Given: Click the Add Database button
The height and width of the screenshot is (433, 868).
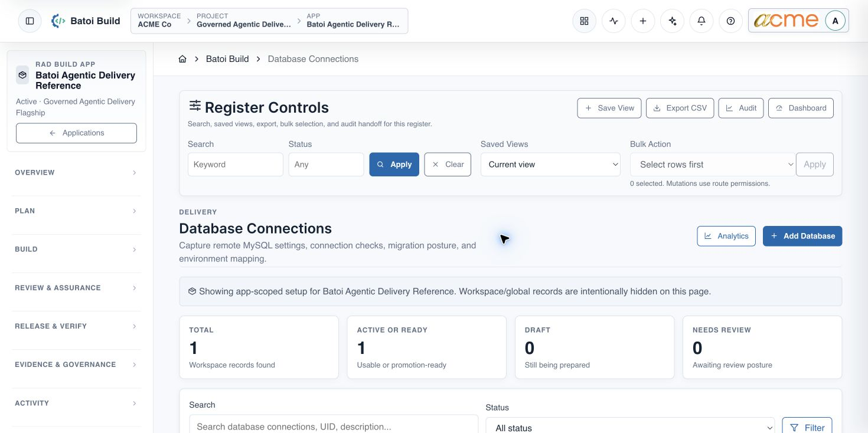Looking at the screenshot, I should 802,236.
